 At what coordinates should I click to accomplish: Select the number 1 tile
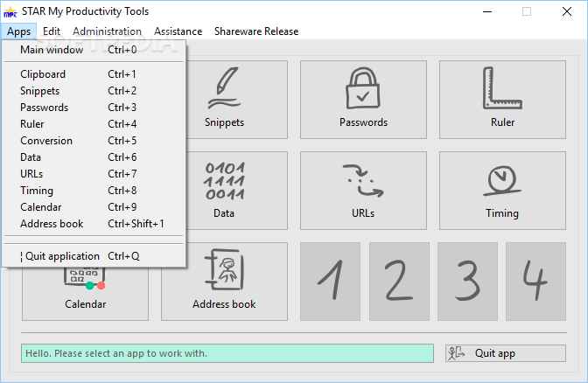coord(331,282)
